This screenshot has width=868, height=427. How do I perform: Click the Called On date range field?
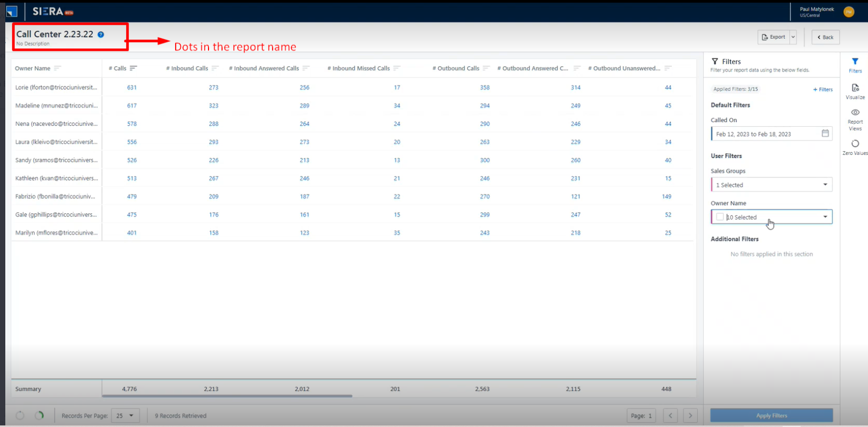[x=771, y=134]
